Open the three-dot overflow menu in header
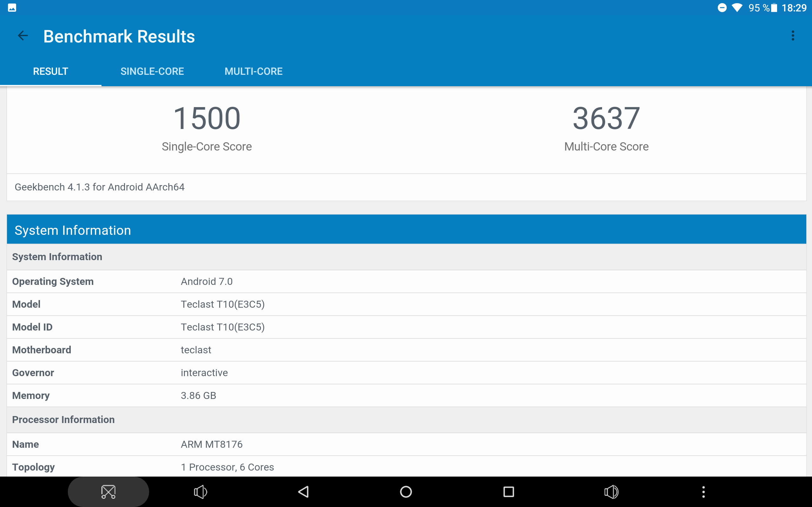This screenshot has height=507, width=812. coord(793,35)
